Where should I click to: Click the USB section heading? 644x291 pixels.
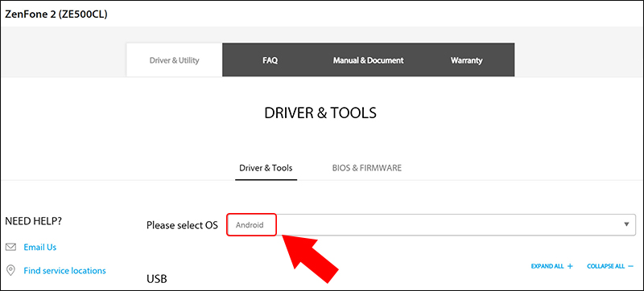tap(157, 279)
